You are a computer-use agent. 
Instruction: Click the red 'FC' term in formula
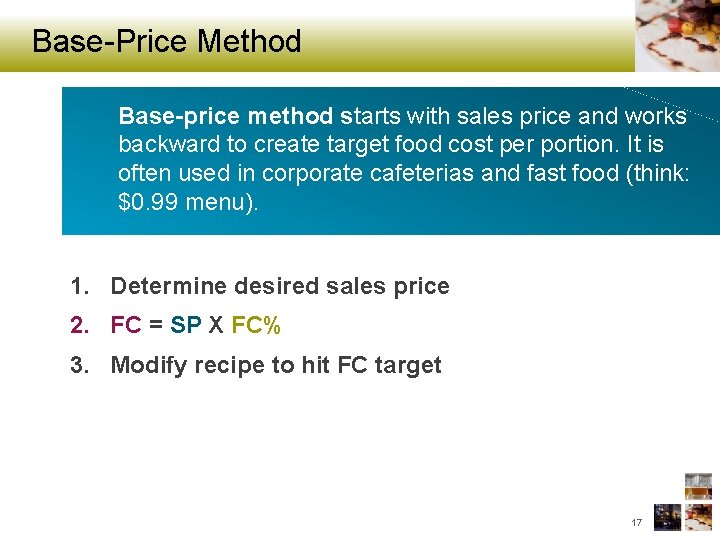click(x=126, y=326)
